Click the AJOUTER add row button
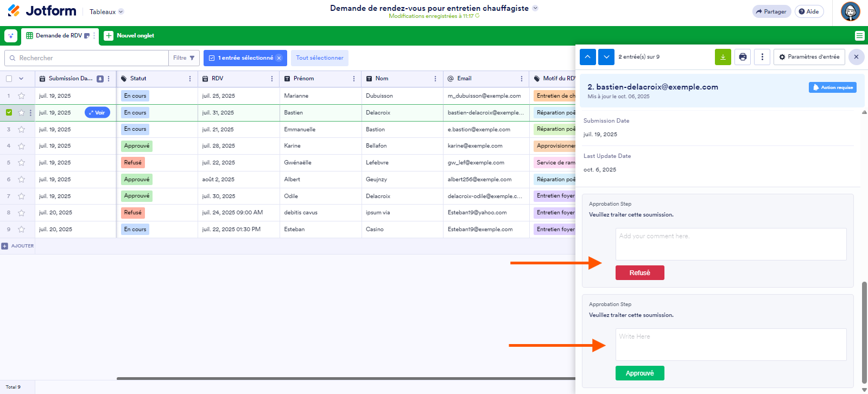Image resolution: width=868 pixels, height=394 pixels. [x=18, y=246]
